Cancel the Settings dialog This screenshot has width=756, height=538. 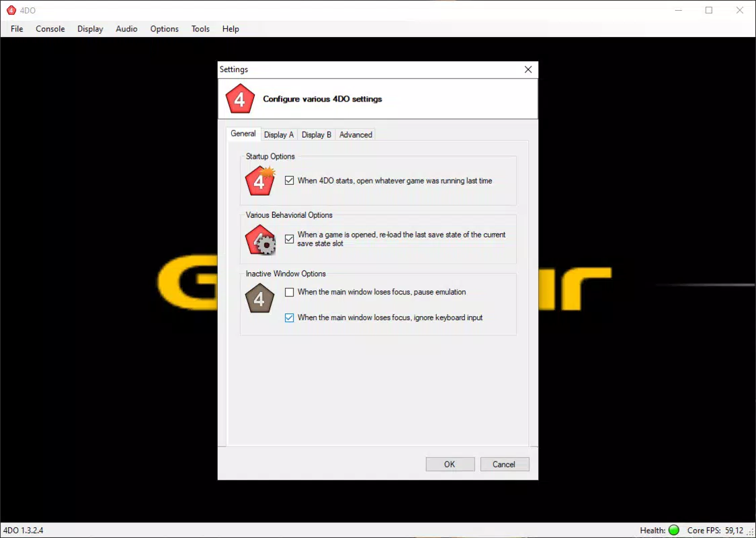tap(504, 464)
